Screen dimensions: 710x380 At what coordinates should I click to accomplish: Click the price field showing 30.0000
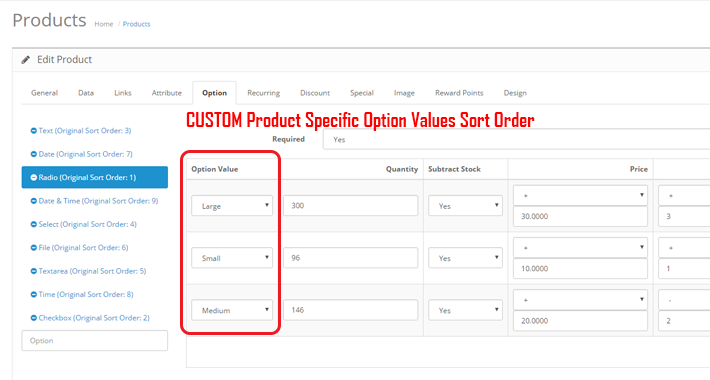click(x=580, y=216)
